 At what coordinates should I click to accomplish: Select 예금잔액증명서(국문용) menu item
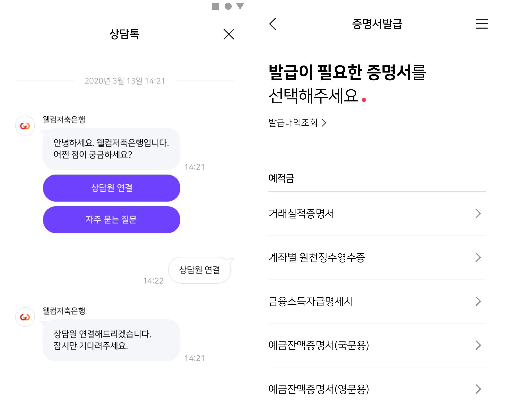click(377, 345)
